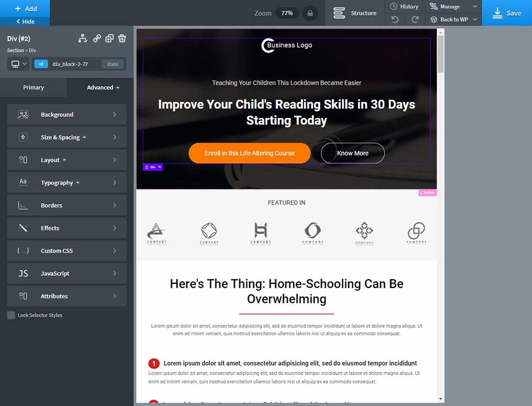
Task: Toggle the zoom lock icon
Action: [310, 13]
